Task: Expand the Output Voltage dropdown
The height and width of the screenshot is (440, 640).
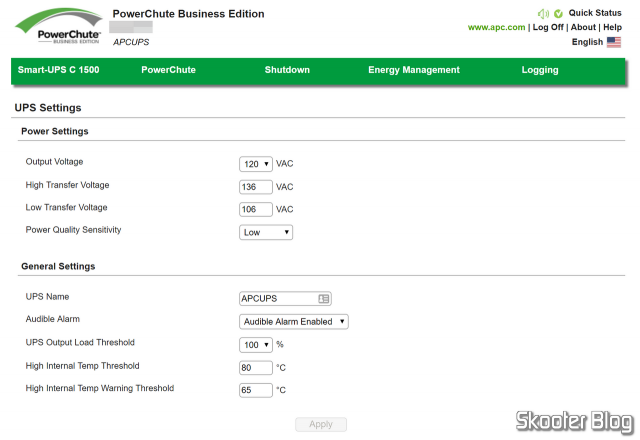Action: pyautogui.click(x=256, y=164)
